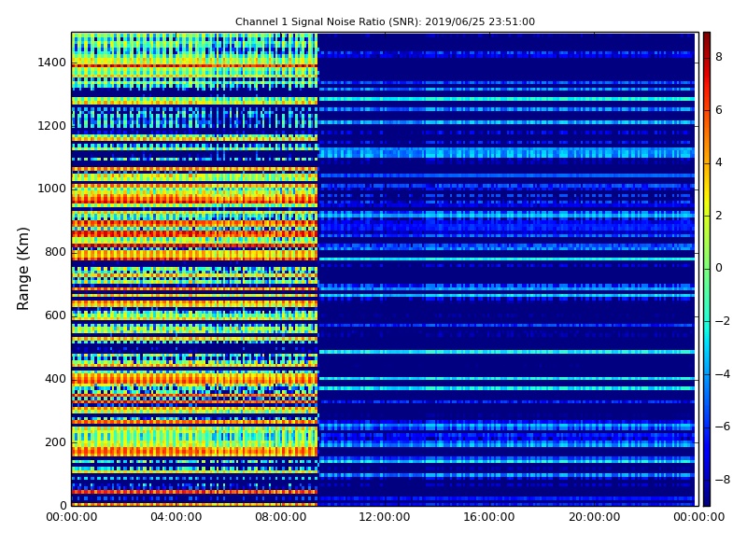Image resolution: width=747 pixels, height=560 pixels.
Task: Click the y-axis tick label 800
Action: coord(55,252)
